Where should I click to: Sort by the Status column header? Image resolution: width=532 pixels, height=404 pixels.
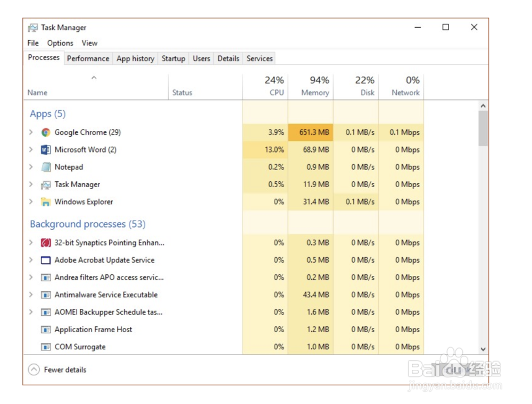205,87
